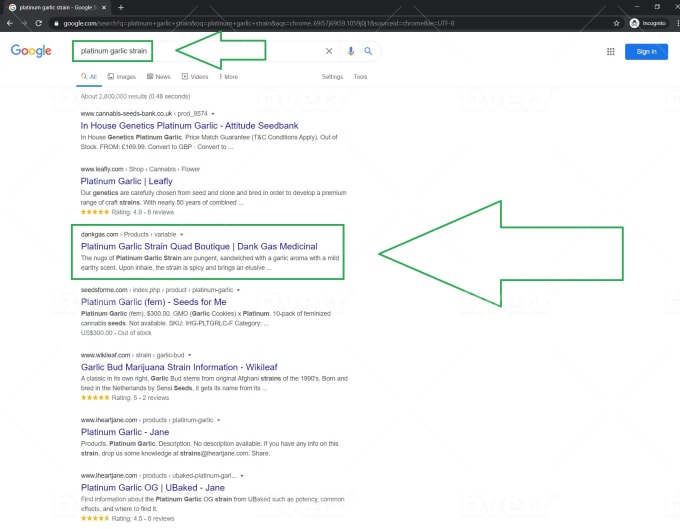Click Rating 4.9 - 8 reviews text
The width and height of the screenshot is (680, 529).
(143, 212)
